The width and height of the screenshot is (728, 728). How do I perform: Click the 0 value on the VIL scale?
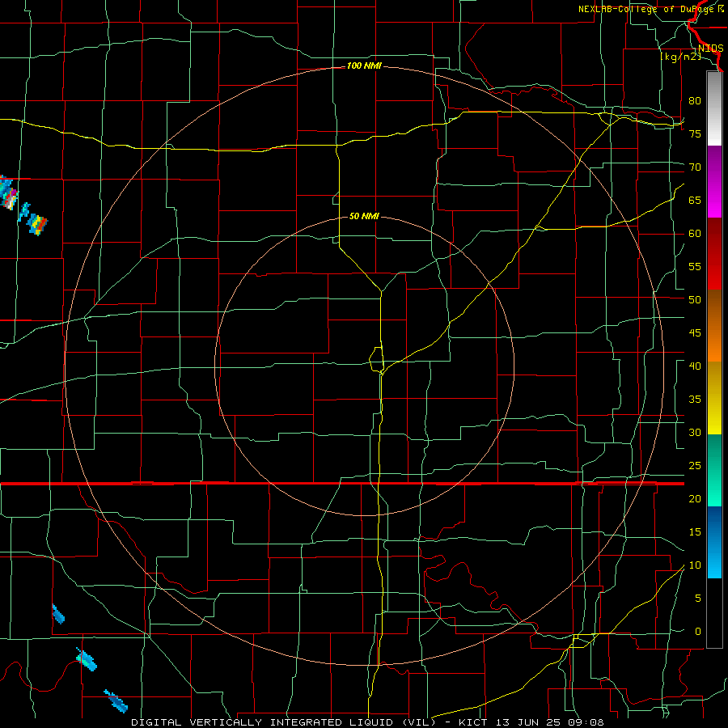pyautogui.click(x=698, y=632)
